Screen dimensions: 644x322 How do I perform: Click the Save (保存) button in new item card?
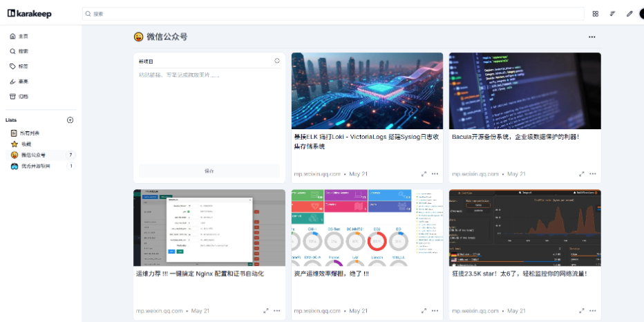209,171
